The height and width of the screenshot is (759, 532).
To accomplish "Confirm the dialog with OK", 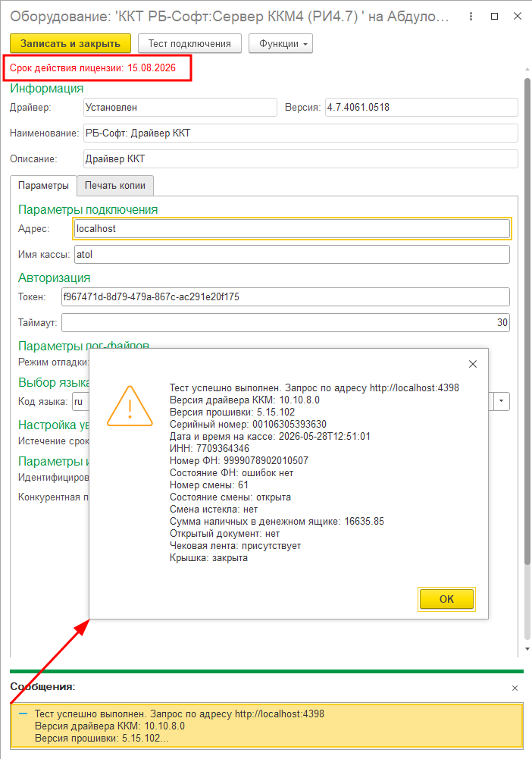I will [446, 599].
